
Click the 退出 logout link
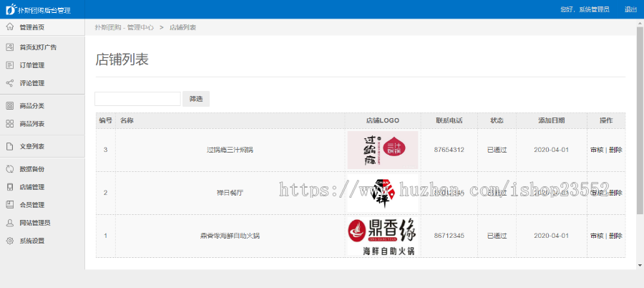pos(630,9)
